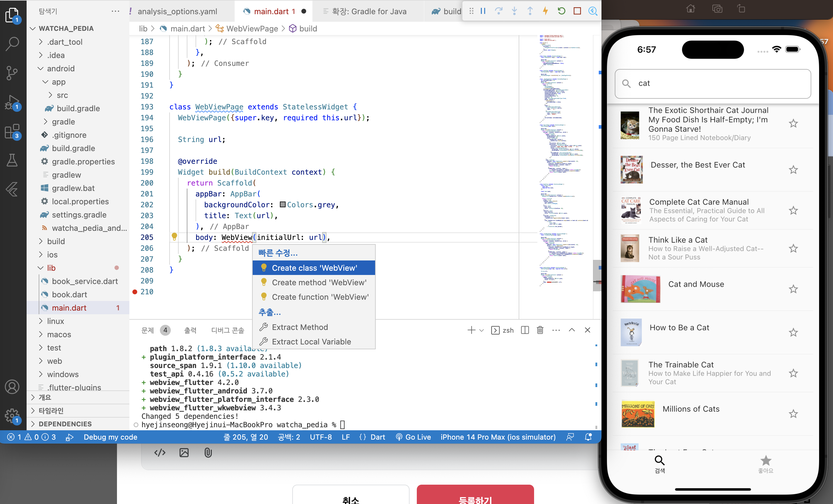Step over in debug toolbar
The width and height of the screenshot is (833, 504).
pos(499,11)
